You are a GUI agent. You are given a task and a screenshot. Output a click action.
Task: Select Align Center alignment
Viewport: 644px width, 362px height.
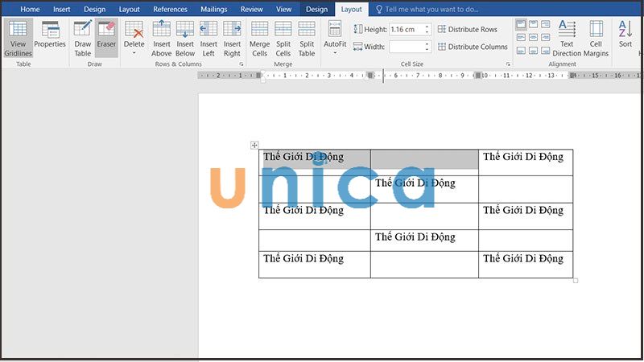click(x=533, y=38)
